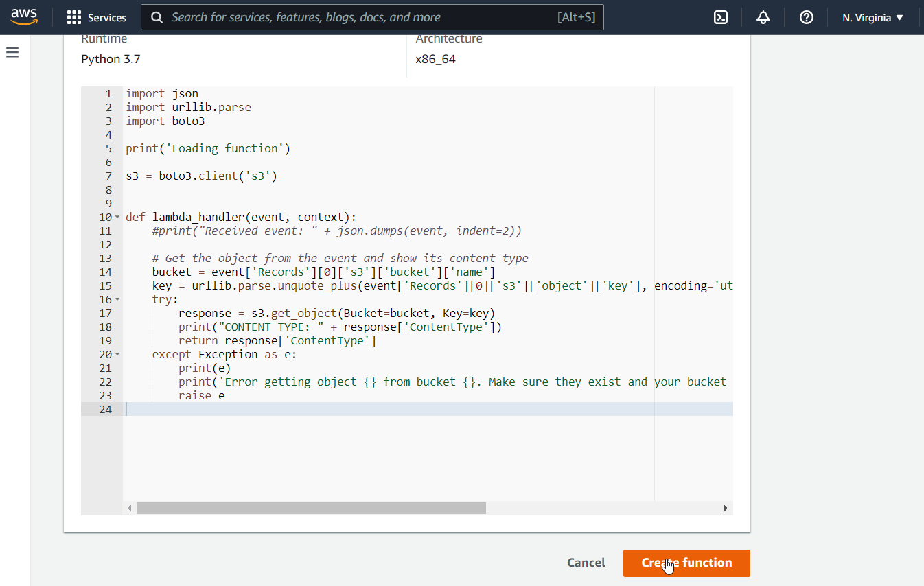Collapse the try block fold arrow

pyautogui.click(x=116, y=299)
